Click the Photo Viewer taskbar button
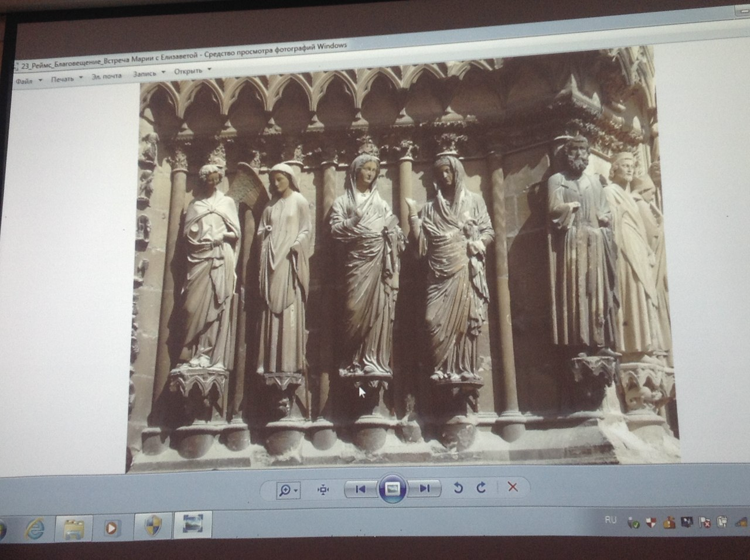 (x=193, y=524)
